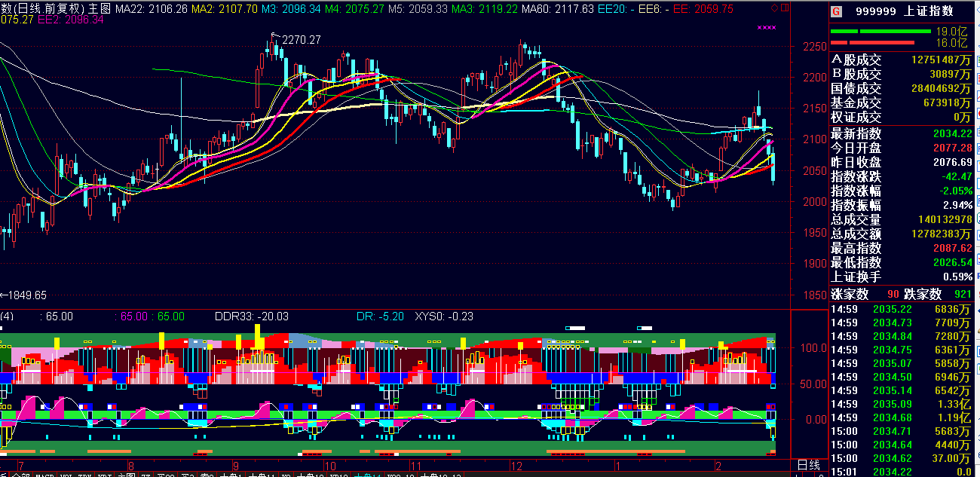This screenshot has height=477, width=980.
Task: Click the EE: 2059.75 indicator label
Action: [703, 9]
